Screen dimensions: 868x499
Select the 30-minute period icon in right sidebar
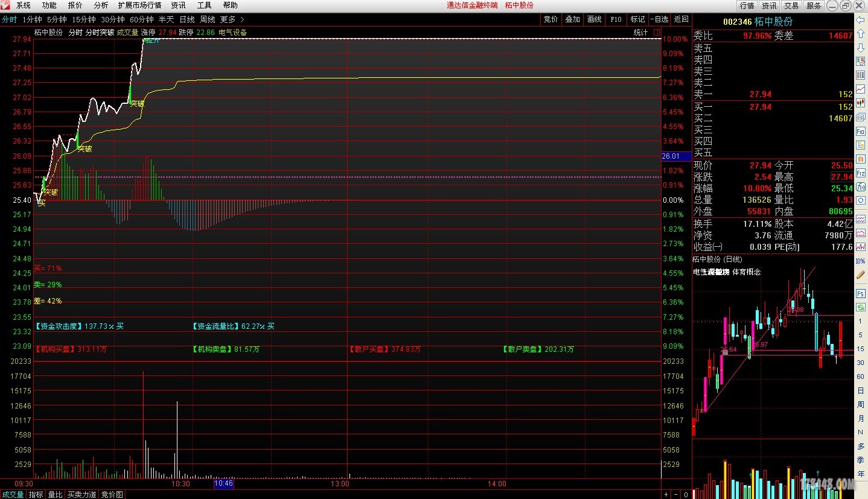[860, 363]
